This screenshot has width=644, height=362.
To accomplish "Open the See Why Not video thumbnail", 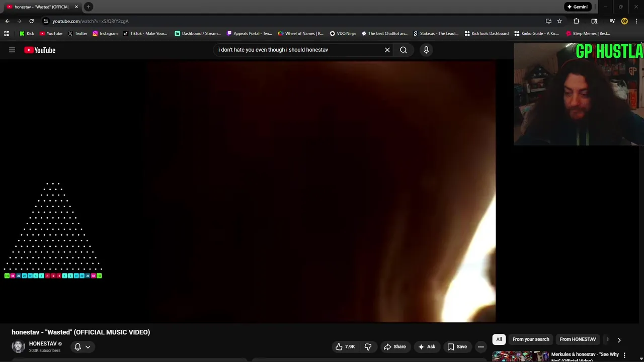I will click(x=520, y=356).
